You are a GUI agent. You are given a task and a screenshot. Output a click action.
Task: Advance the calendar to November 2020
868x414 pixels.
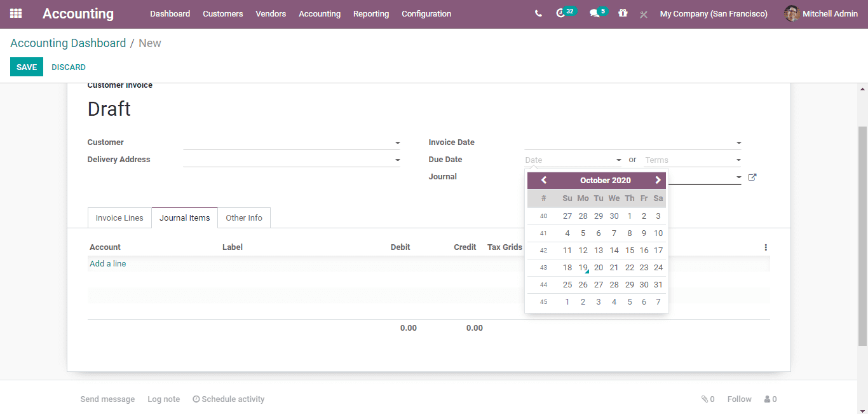tap(658, 180)
